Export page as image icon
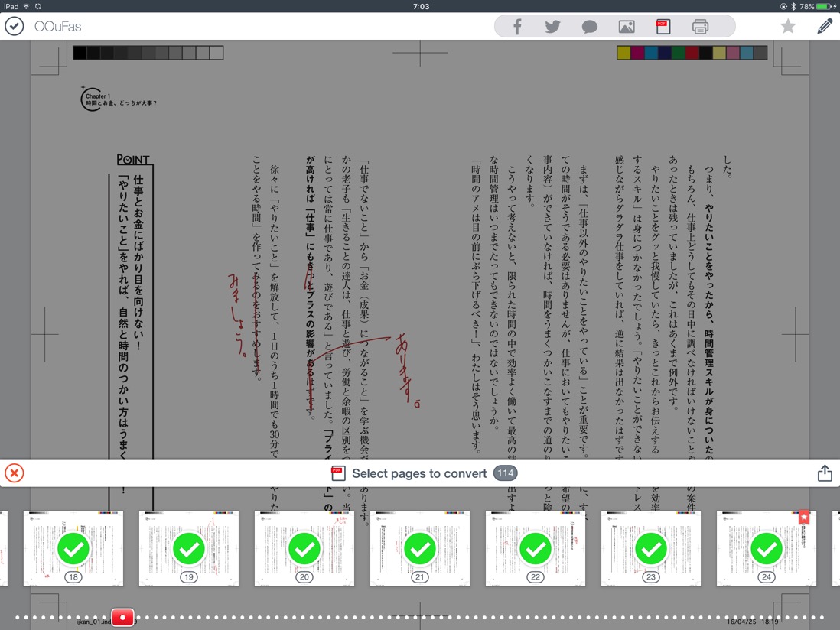 [x=627, y=27]
